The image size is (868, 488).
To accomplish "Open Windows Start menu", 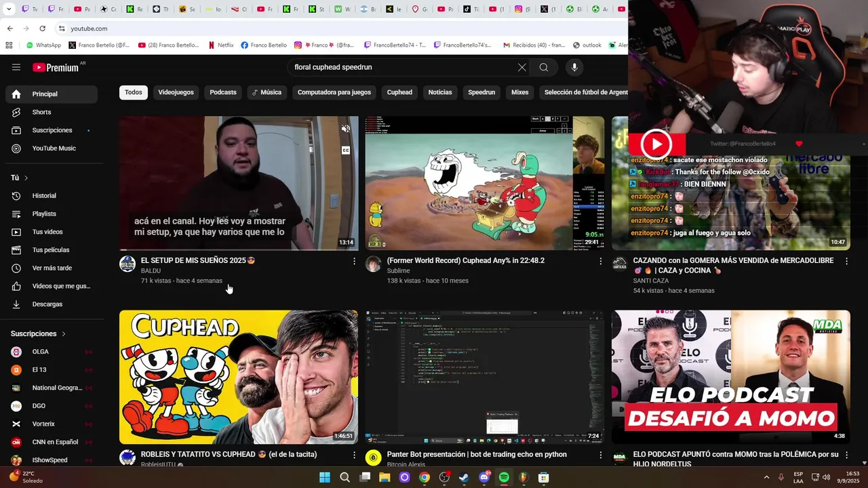I will coord(325,477).
